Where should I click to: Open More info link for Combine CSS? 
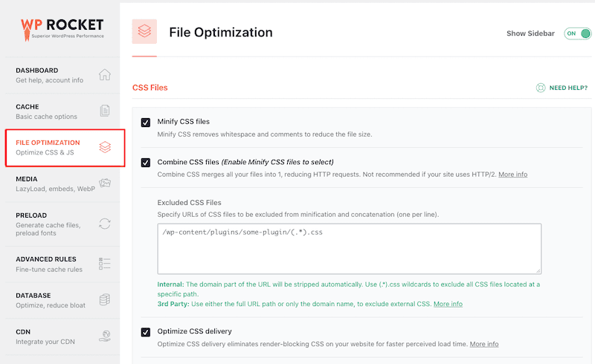point(512,175)
